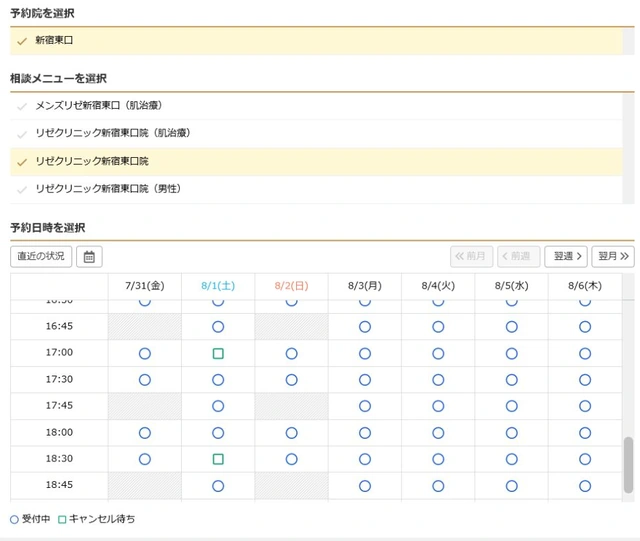Book the 17:00 slot on 7/31(金)

(x=144, y=354)
